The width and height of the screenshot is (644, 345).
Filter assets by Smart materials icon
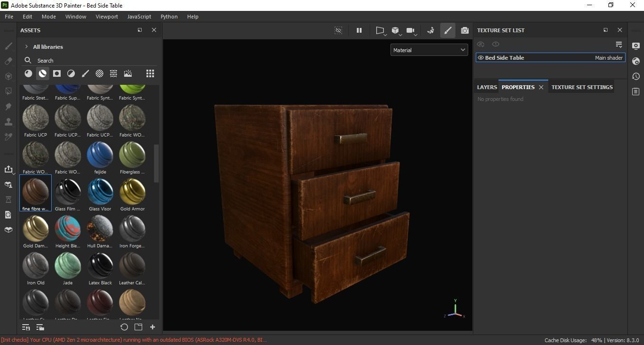pyautogui.click(x=43, y=73)
